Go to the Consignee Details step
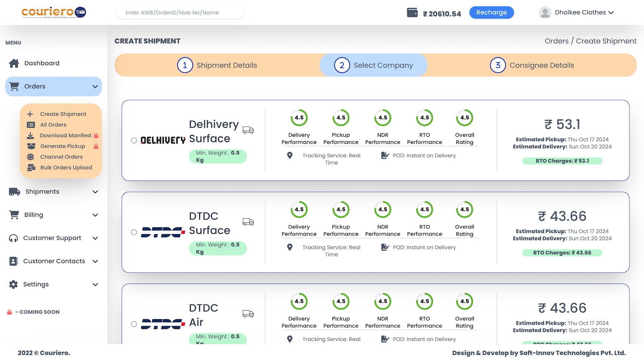The image size is (644, 362). (x=532, y=65)
